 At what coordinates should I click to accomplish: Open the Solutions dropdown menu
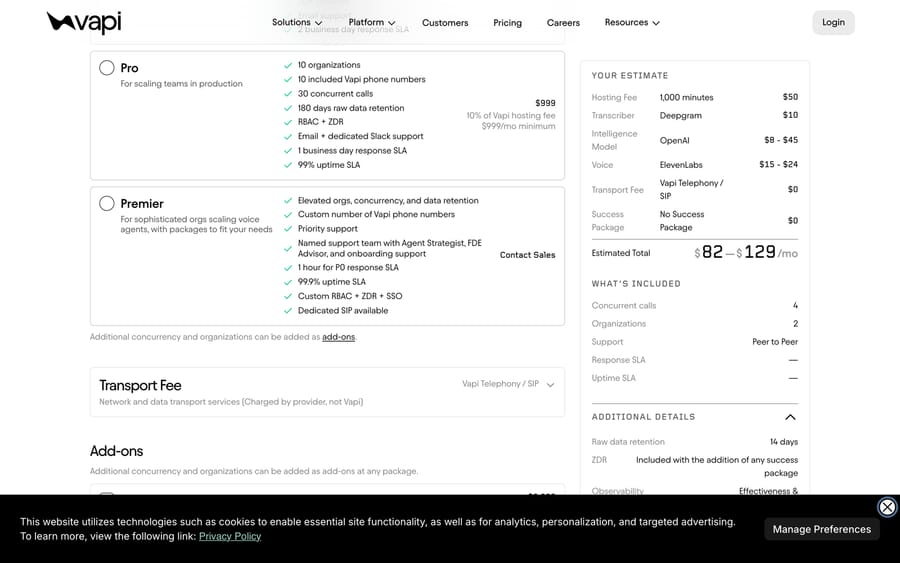[x=297, y=22]
